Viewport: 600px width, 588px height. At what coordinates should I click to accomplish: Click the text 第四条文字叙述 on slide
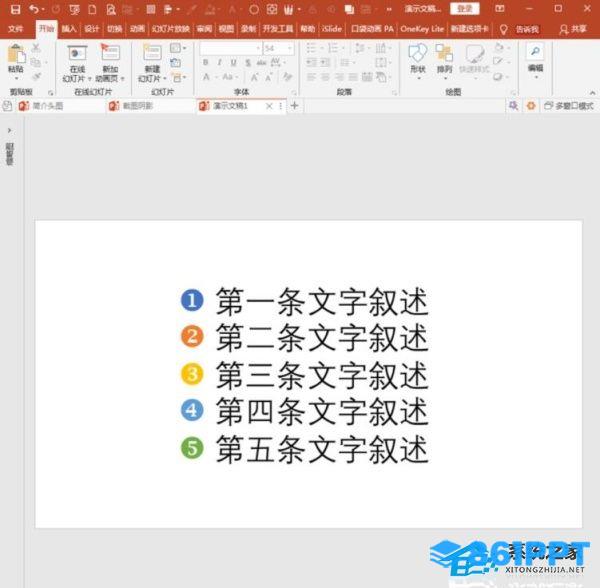(x=322, y=411)
